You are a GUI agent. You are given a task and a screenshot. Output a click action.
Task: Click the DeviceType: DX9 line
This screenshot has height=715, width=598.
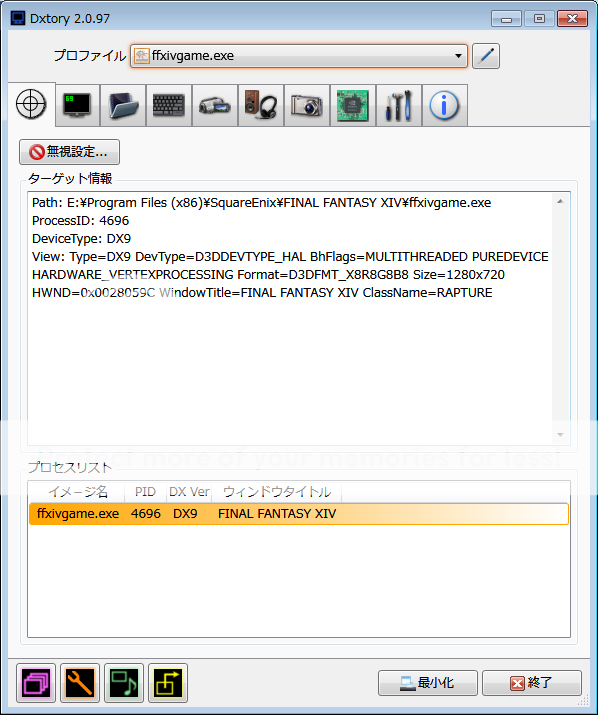tap(82, 238)
